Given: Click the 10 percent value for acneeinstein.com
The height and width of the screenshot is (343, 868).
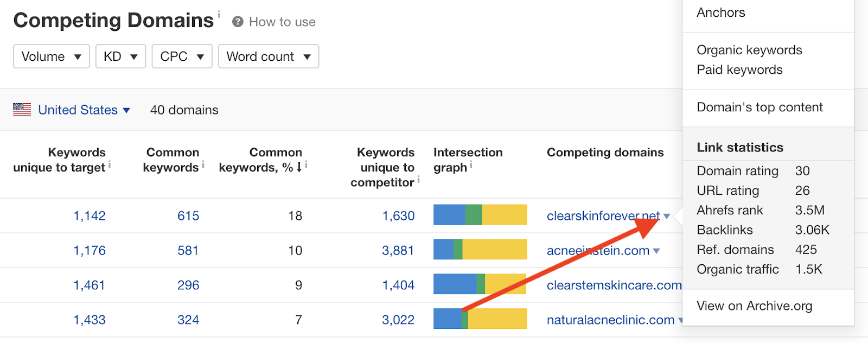Looking at the screenshot, I should tap(295, 251).
